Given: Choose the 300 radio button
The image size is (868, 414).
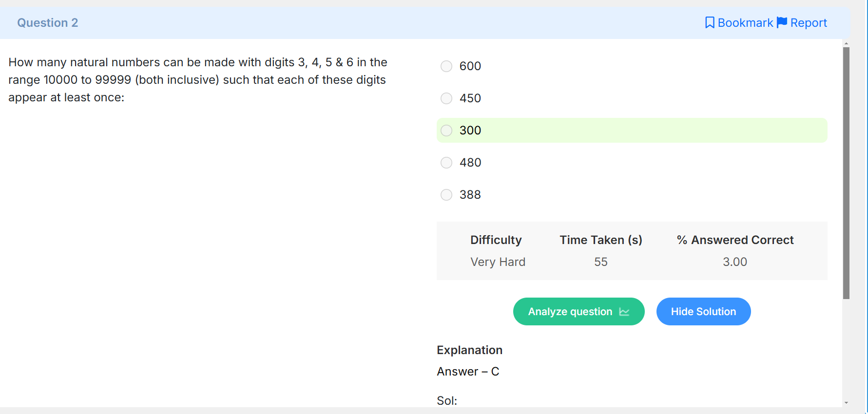Looking at the screenshot, I should coord(446,131).
